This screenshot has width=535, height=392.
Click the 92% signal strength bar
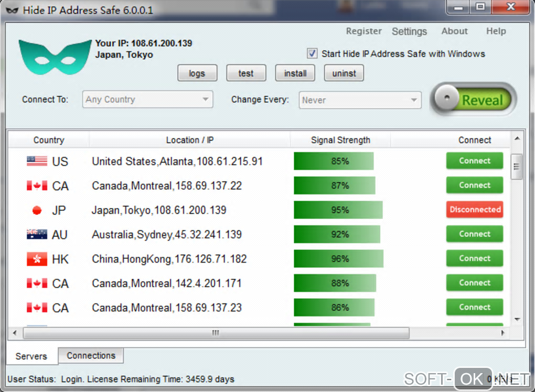pyautogui.click(x=337, y=234)
